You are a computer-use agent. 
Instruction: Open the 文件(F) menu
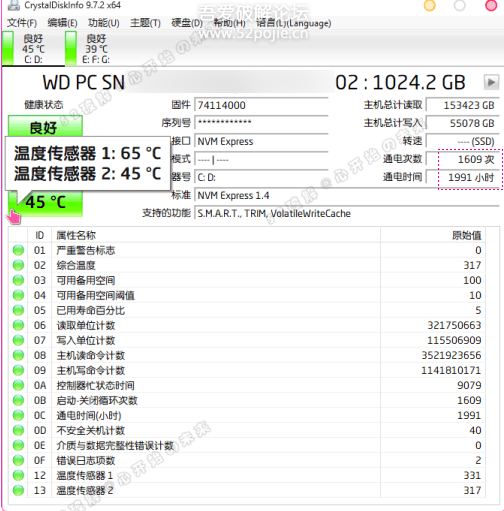(x=22, y=23)
